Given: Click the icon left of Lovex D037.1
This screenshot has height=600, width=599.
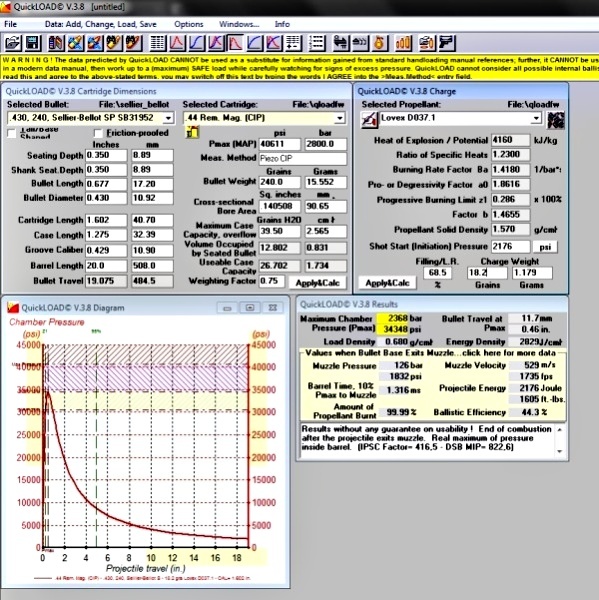Looking at the screenshot, I should pyautogui.click(x=369, y=120).
